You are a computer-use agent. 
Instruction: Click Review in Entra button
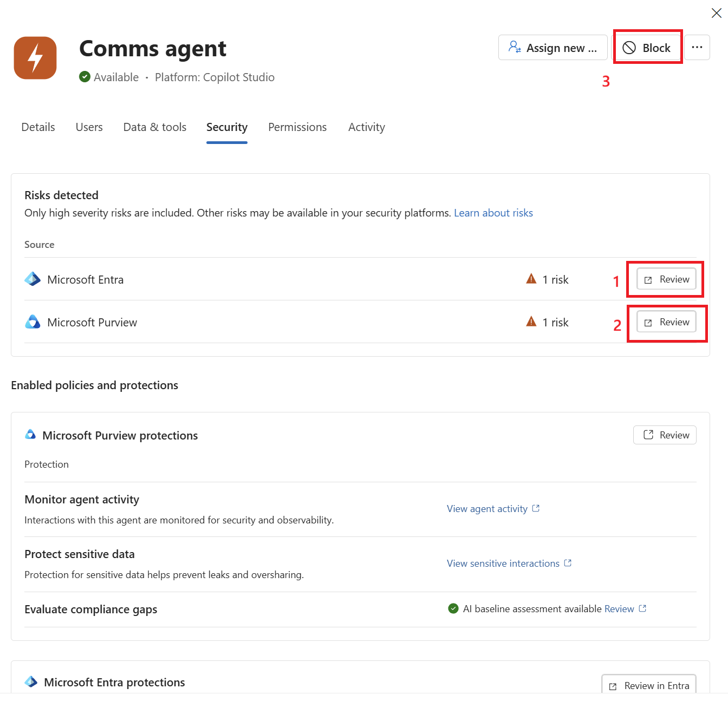pos(649,685)
